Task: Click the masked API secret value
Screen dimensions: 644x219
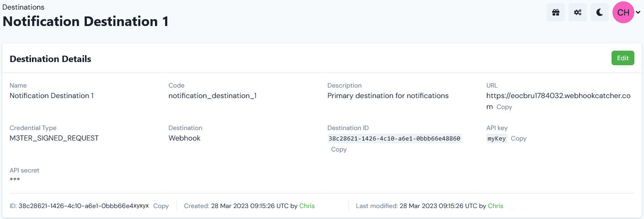Action: [x=15, y=180]
